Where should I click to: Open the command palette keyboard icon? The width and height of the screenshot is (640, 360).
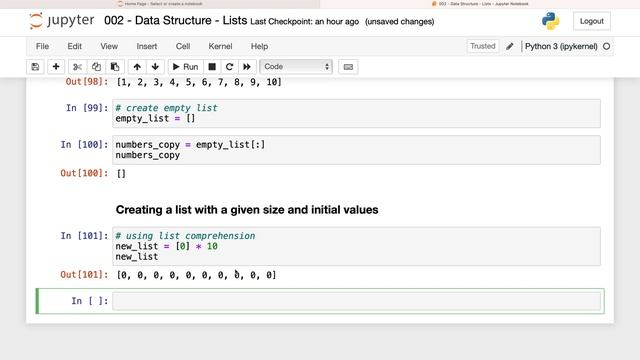[348, 67]
